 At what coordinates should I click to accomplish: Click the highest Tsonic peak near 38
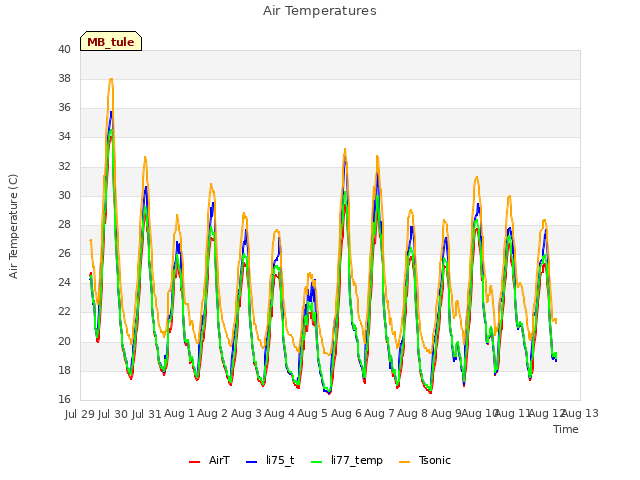[x=111, y=79]
